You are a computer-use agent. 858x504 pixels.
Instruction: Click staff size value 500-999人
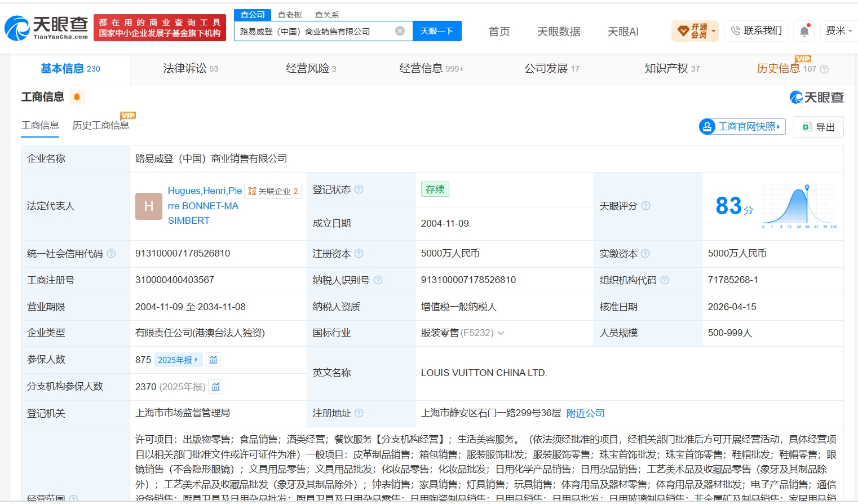[x=730, y=333]
